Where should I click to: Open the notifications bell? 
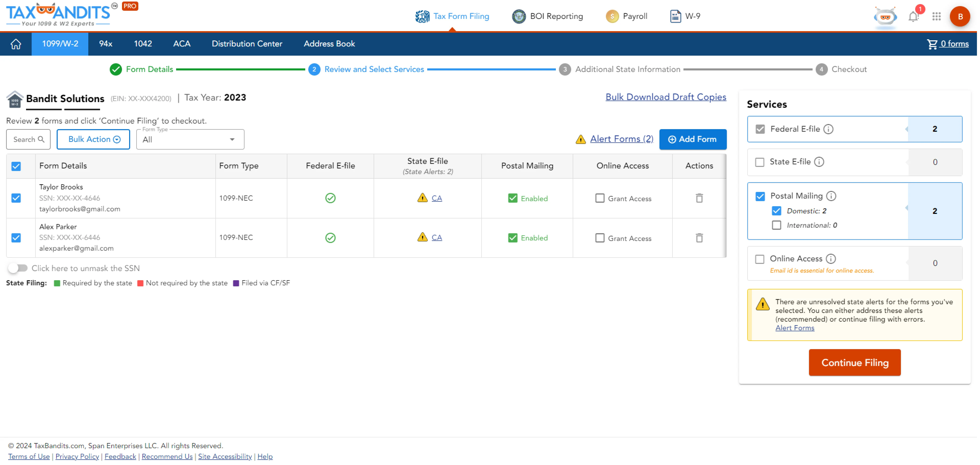913,16
